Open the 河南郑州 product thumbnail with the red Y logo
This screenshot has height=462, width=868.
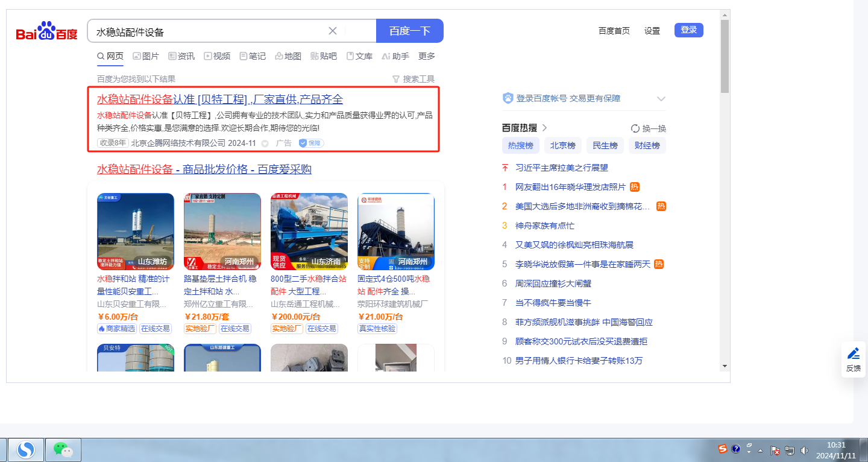222,232
